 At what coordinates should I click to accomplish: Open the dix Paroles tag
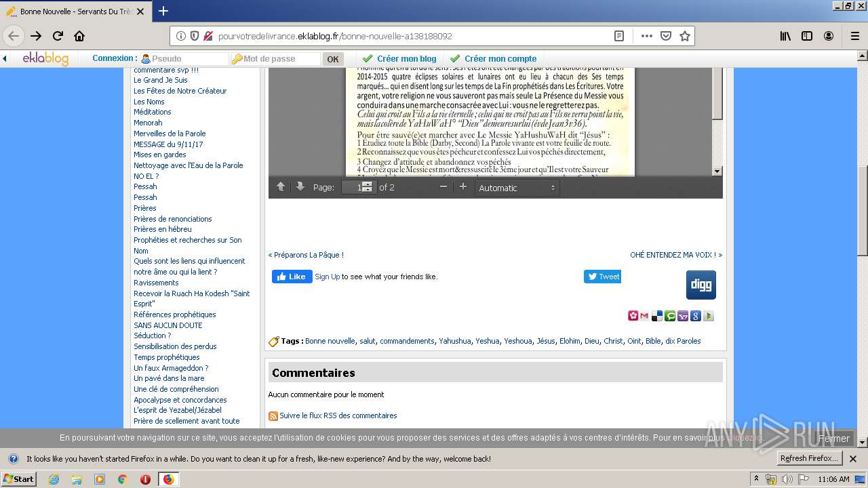[x=683, y=341]
